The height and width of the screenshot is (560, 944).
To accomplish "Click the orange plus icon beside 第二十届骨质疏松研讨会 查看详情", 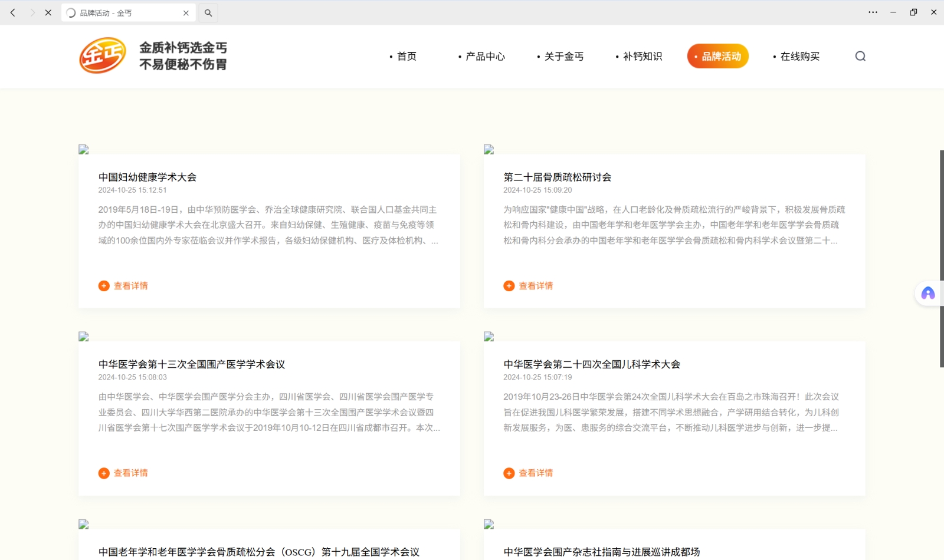I will point(509,285).
